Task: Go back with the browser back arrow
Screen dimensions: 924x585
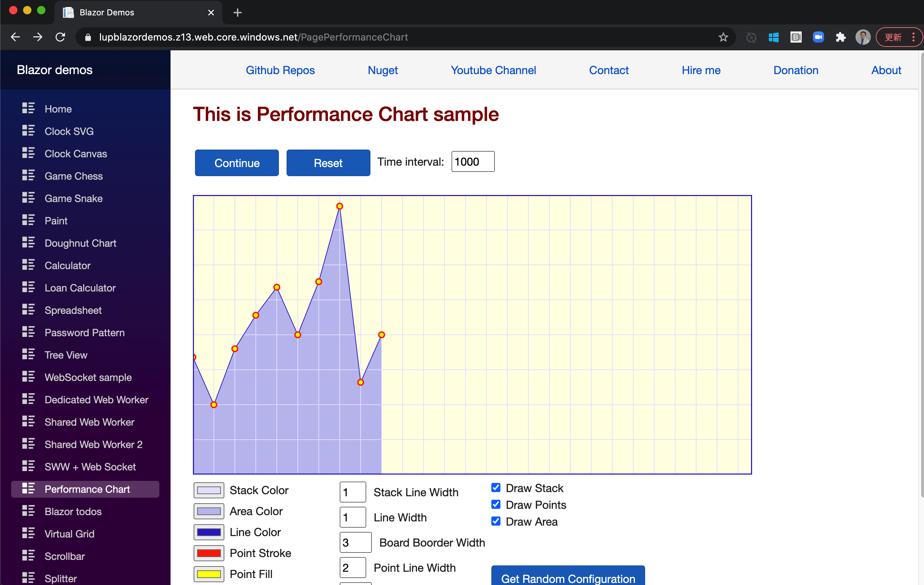Action: tap(15, 37)
